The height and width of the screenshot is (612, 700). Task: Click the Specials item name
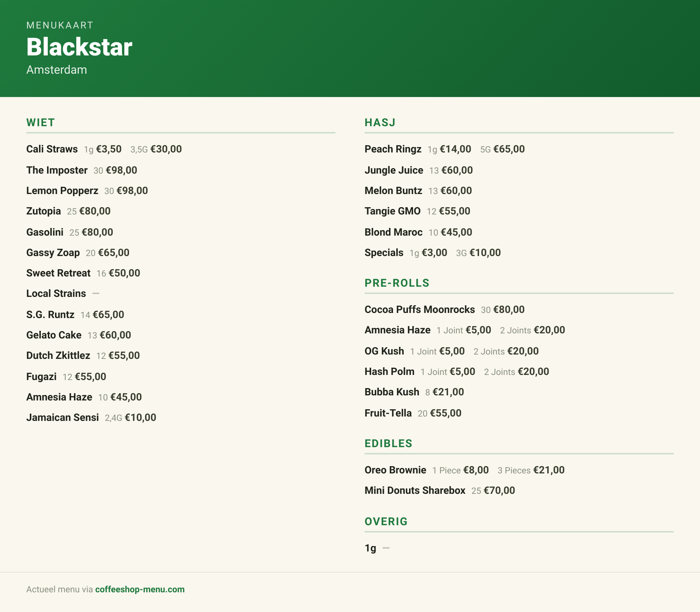(x=384, y=253)
